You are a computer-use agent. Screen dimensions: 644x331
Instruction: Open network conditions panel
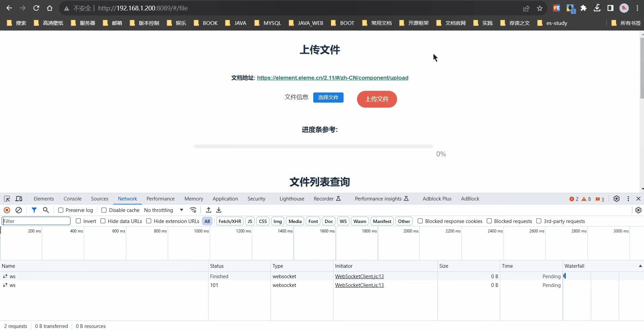[x=193, y=210]
